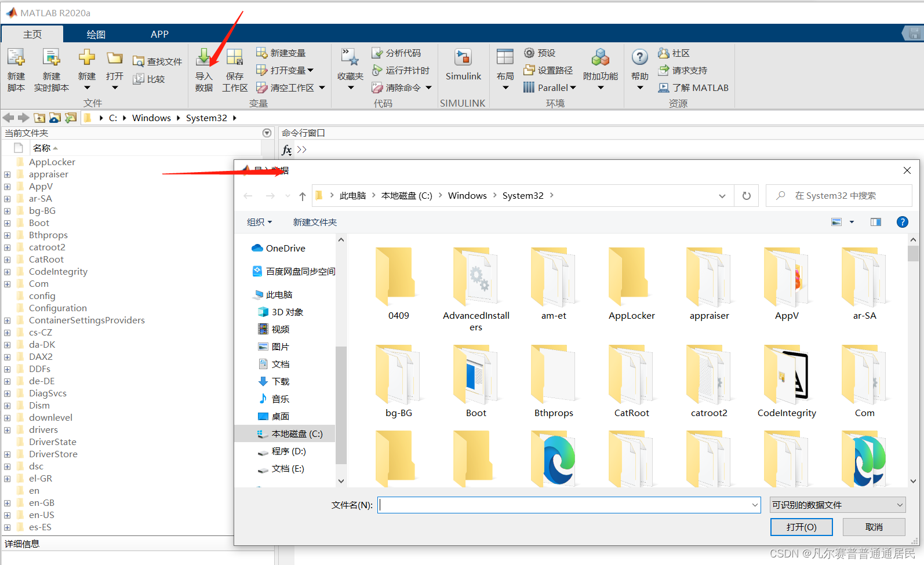
Task: Click Windows in dialog breadcrumb path
Action: 467,196
